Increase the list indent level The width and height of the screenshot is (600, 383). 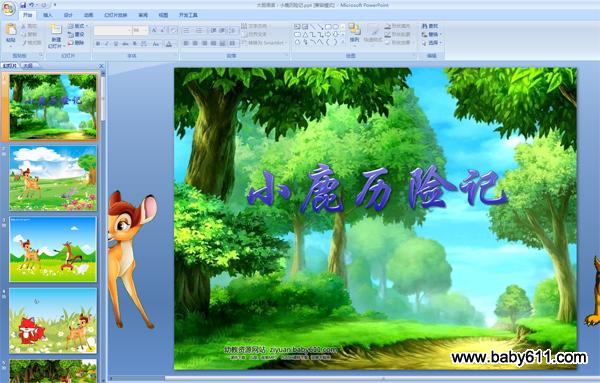coord(222,30)
